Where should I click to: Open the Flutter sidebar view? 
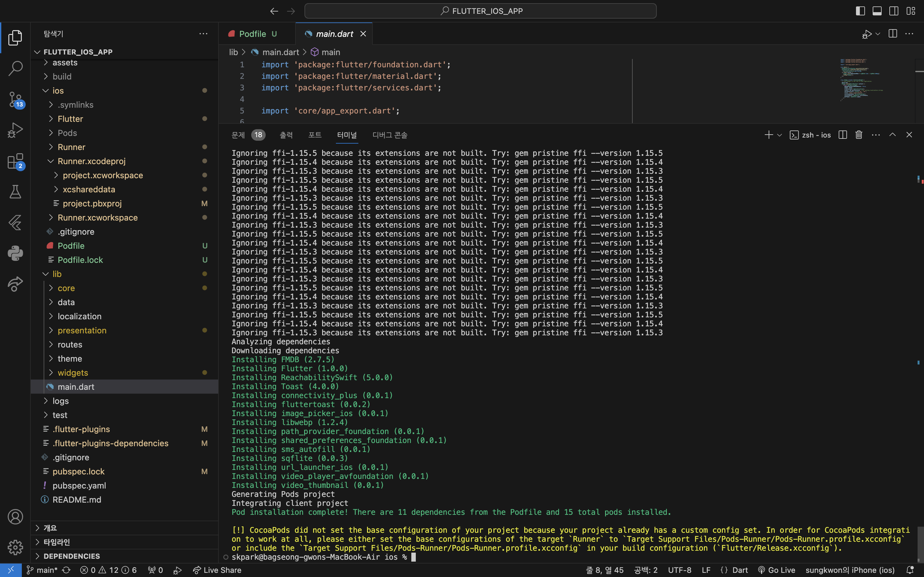pos(15,222)
